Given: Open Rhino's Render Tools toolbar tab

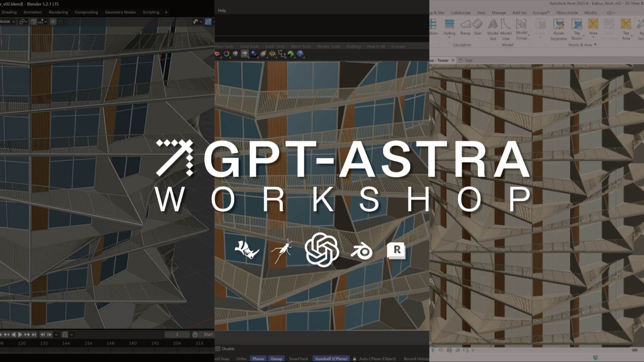Looking at the screenshot, I should point(328,46).
